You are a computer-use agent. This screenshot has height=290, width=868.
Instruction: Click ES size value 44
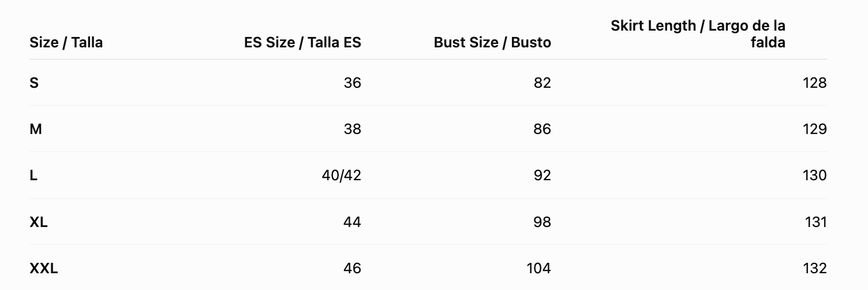[352, 222]
